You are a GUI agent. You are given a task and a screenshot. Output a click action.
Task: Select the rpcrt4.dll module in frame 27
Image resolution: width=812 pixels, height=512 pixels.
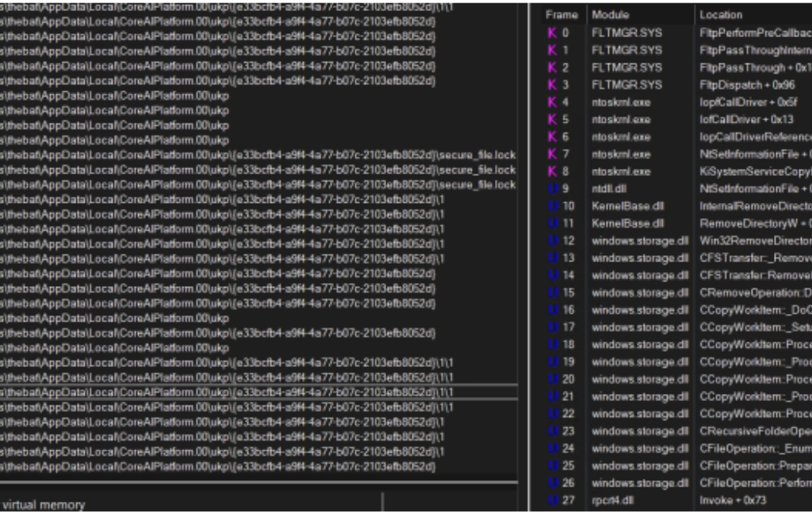[612, 500]
